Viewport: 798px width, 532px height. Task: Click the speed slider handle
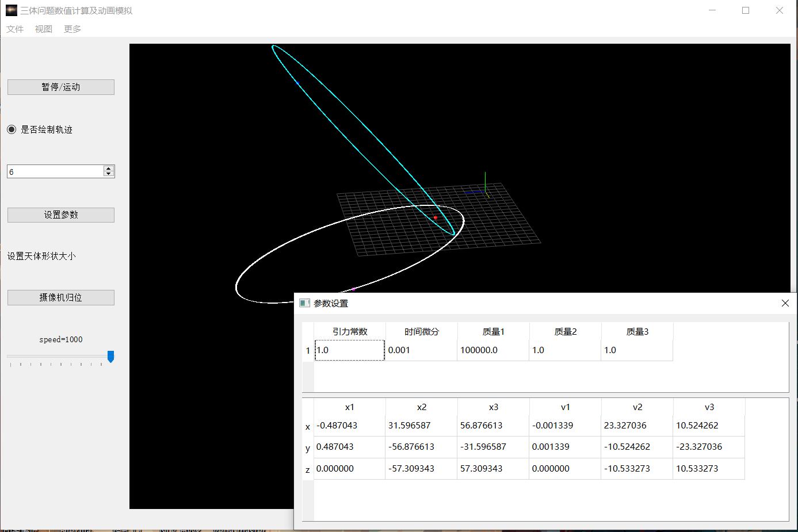pyautogui.click(x=110, y=357)
